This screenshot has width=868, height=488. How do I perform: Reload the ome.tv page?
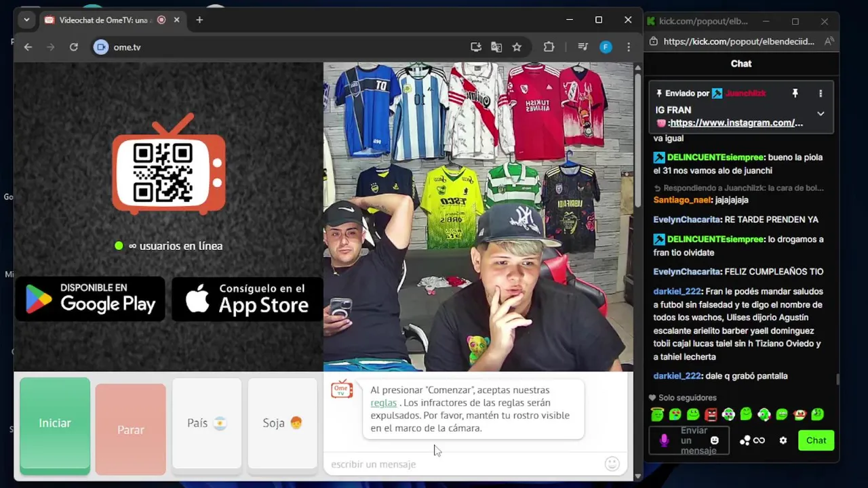pos(74,47)
